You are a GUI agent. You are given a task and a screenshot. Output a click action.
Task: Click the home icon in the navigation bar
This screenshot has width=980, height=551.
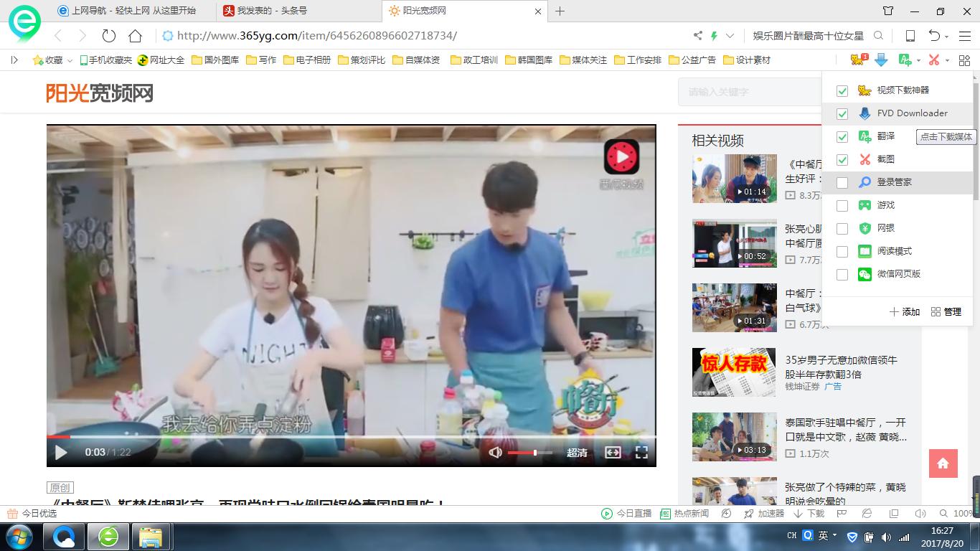pyautogui.click(x=135, y=36)
